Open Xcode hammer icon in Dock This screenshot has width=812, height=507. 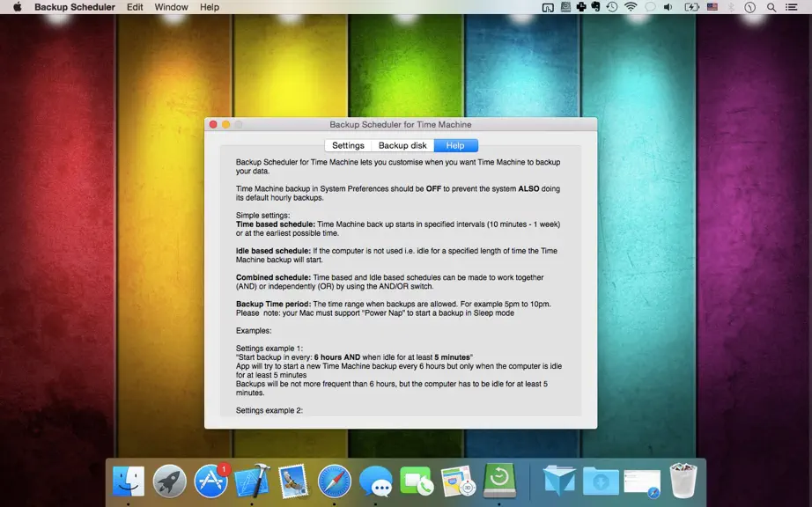(x=252, y=481)
